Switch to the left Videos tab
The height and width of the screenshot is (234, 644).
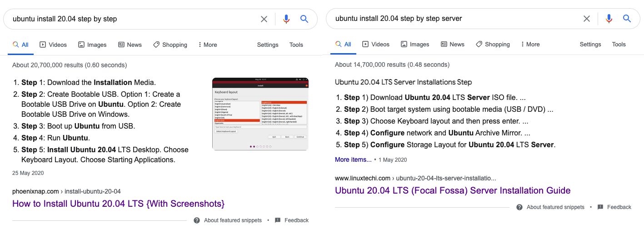click(53, 45)
